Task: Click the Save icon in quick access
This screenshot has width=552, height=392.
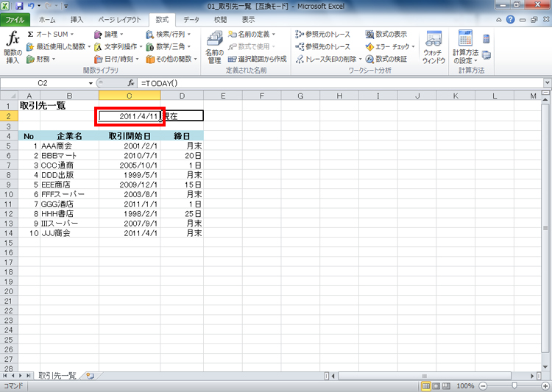Action: [19, 6]
